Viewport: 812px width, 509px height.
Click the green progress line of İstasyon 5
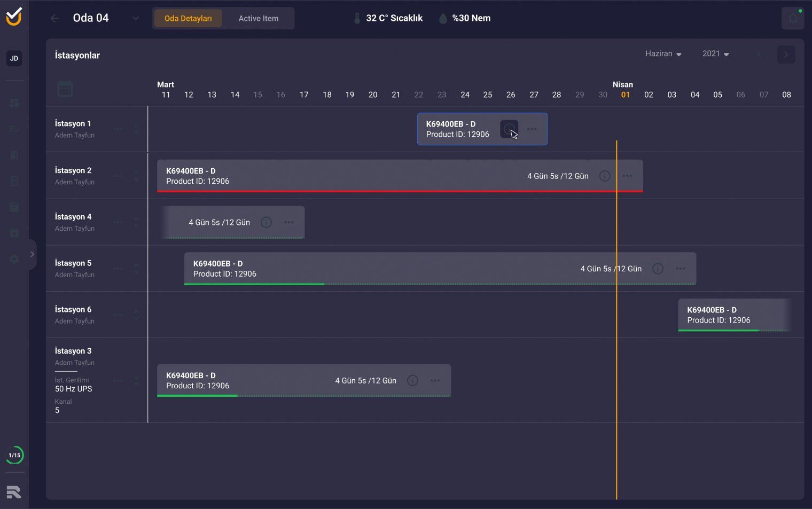(x=254, y=284)
